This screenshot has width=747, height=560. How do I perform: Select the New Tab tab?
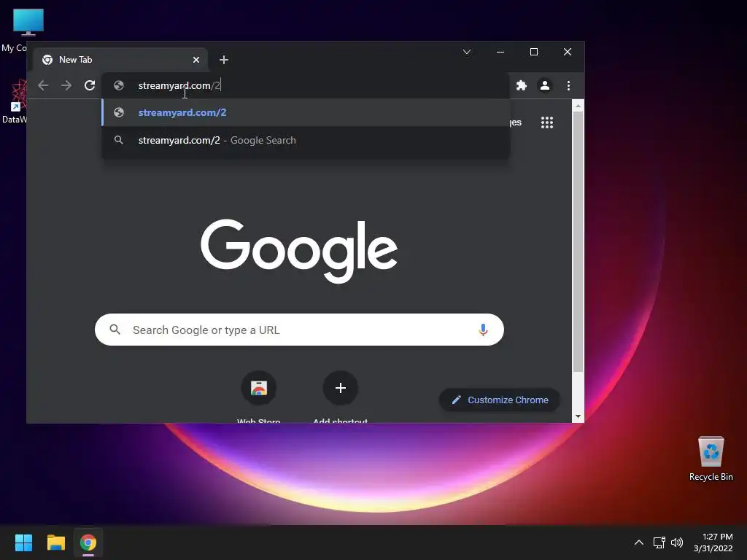click(x=120, y=60)
